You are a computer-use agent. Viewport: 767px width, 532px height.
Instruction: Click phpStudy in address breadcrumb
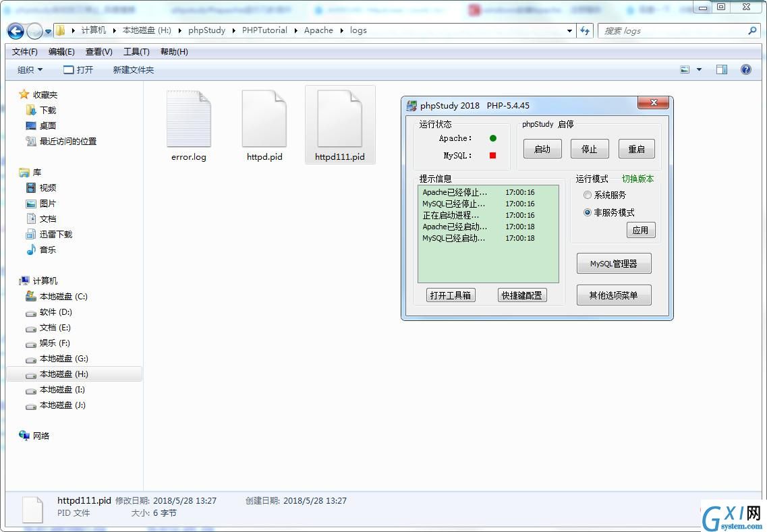(207, 30)
